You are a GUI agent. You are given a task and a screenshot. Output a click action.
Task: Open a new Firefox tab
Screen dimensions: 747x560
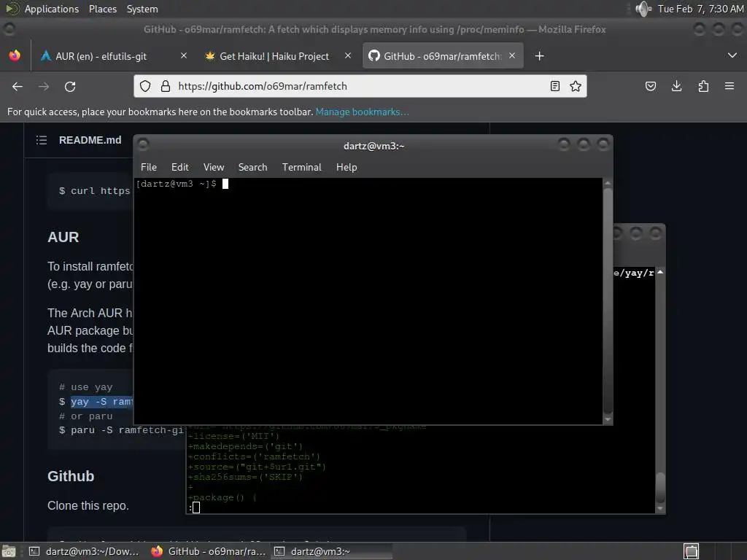point(539,56)
